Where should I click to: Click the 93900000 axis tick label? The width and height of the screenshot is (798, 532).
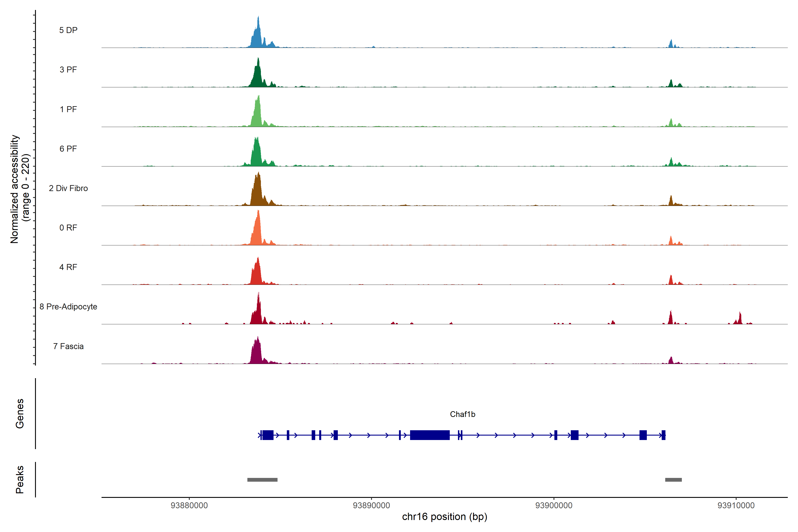point(554,506)
